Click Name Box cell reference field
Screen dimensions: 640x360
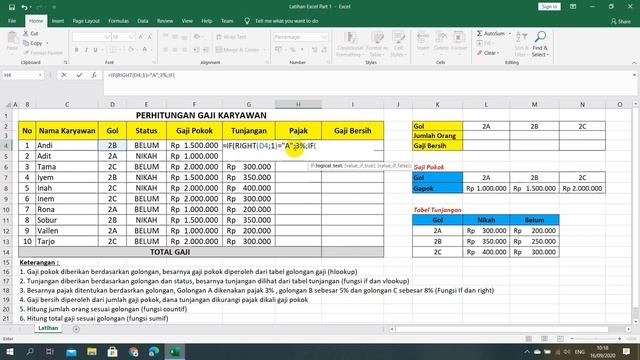click(20, 75)
